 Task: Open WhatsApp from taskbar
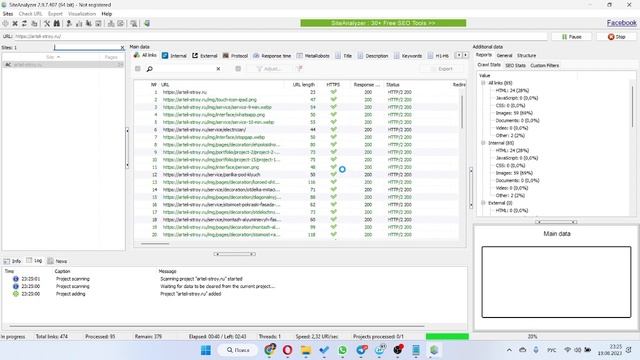click(x=342, y=350)
